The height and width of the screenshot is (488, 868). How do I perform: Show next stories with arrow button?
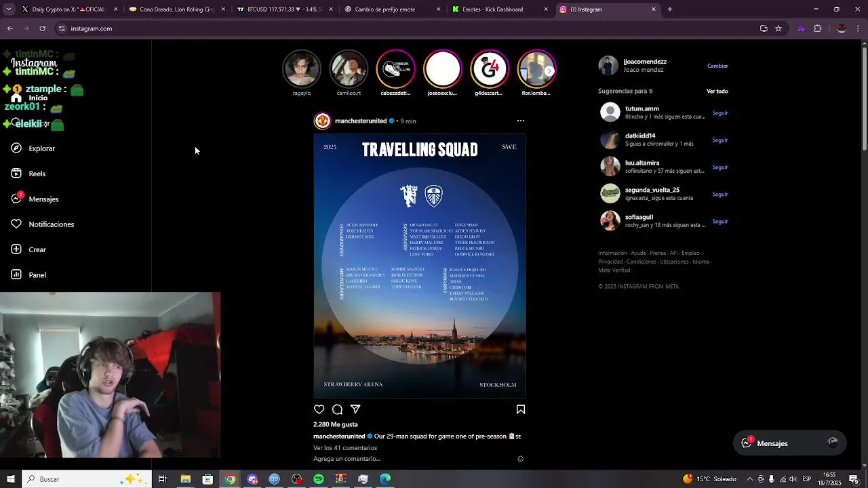[549, 70]
